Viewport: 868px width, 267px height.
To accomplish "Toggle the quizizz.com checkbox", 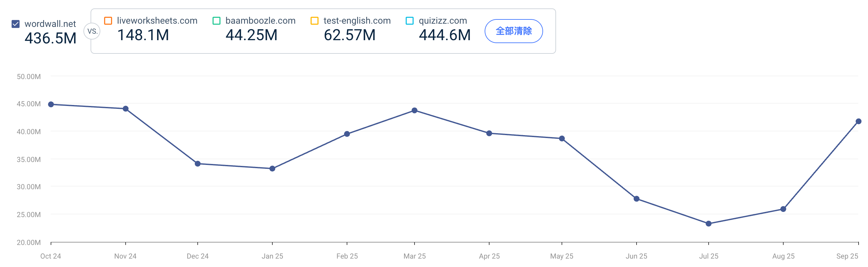I will coord(410,21).
